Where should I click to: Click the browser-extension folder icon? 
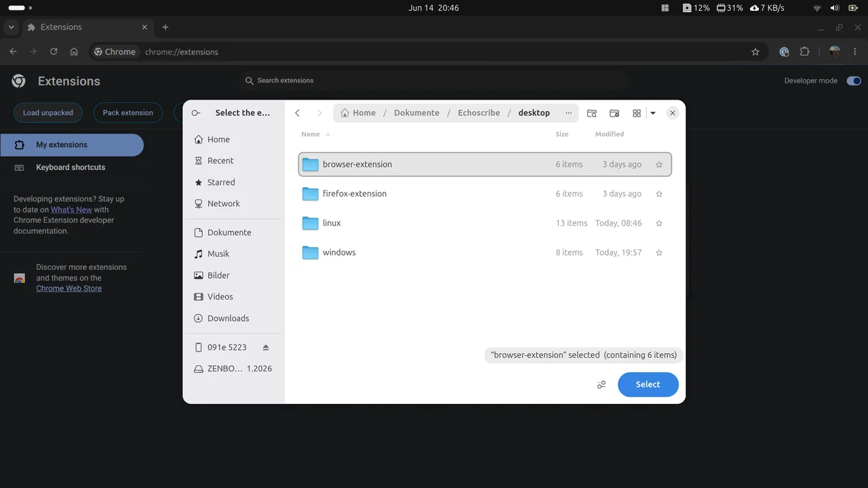tap(310, 165)
